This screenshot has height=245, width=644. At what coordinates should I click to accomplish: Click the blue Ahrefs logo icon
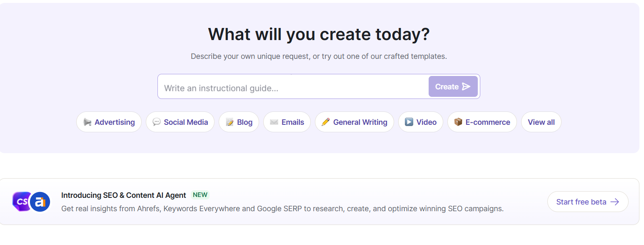[x=40, y=202]
